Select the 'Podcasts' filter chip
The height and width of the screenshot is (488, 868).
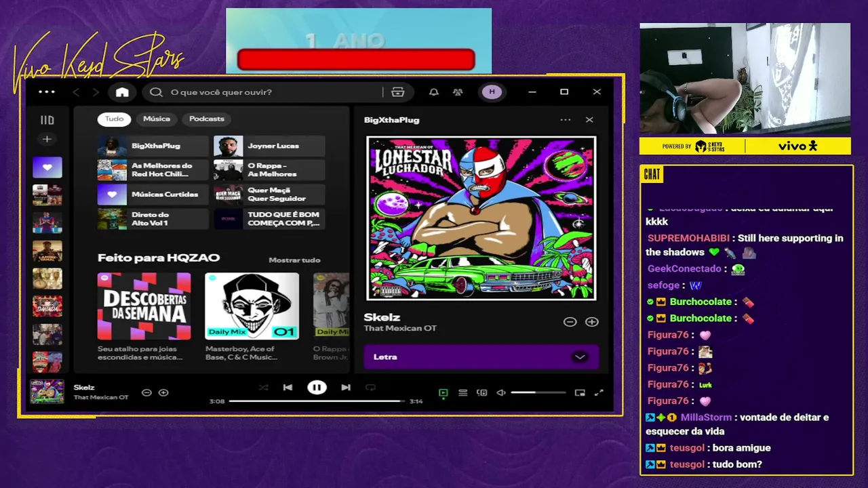click(207, 119)
